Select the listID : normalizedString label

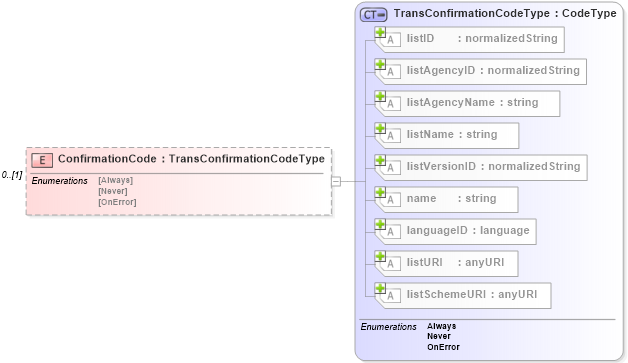(482, 38)
